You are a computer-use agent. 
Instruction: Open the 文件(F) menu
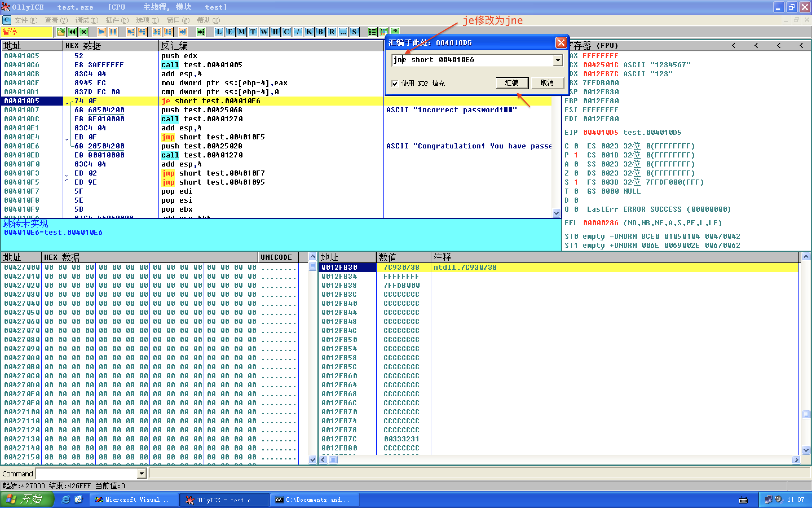[x=26, y=20]
